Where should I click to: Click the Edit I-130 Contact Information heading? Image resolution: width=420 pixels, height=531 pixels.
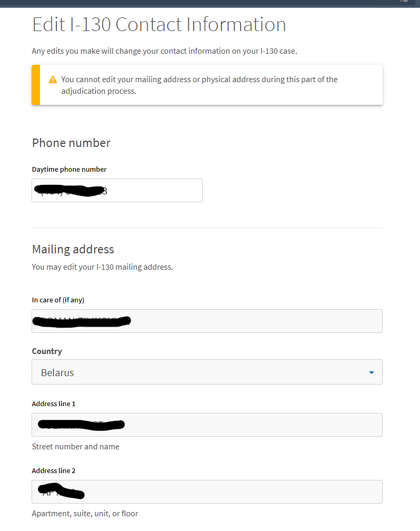point(159,24)
